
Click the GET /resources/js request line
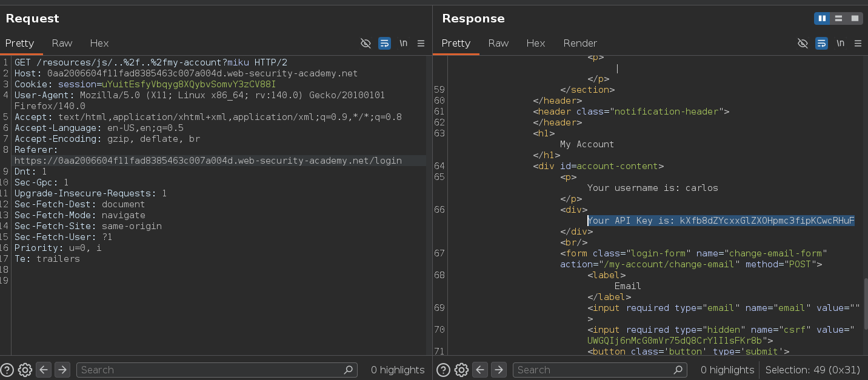tap(151, 62)
